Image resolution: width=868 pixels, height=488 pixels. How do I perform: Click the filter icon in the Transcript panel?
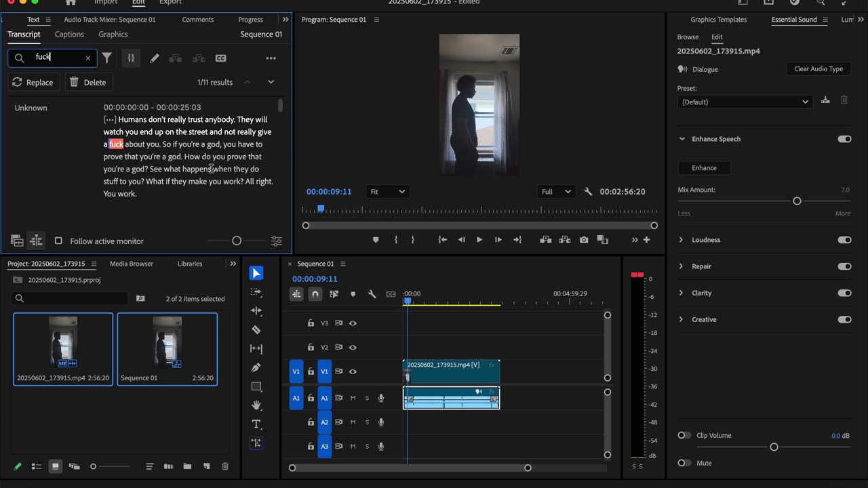pyautogui.click(x=107, y=58)
